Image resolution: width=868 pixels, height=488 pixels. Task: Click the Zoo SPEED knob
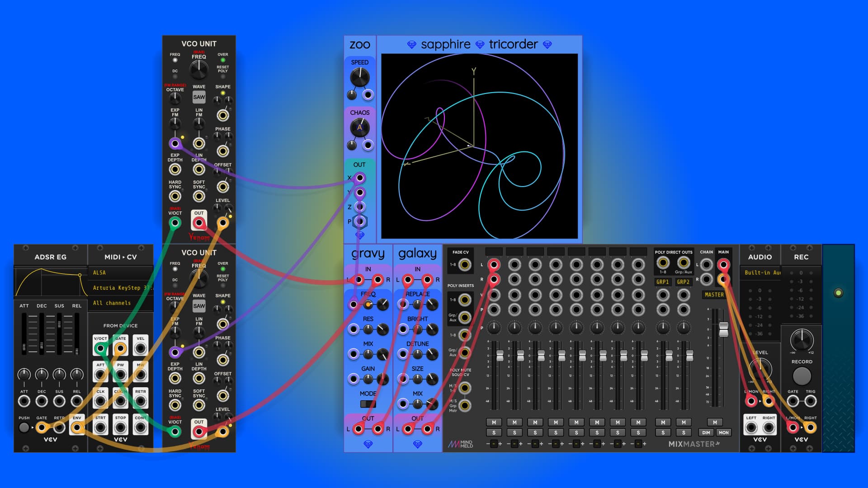pos(359,78)
